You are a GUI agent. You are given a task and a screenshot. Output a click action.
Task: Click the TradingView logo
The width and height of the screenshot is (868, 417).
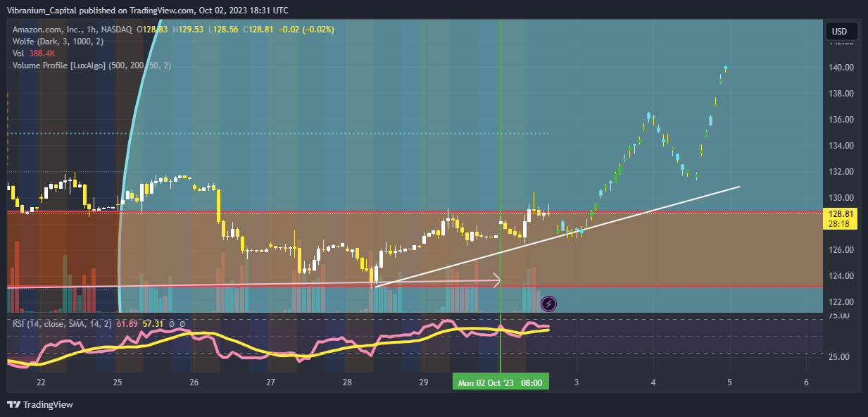40,404
